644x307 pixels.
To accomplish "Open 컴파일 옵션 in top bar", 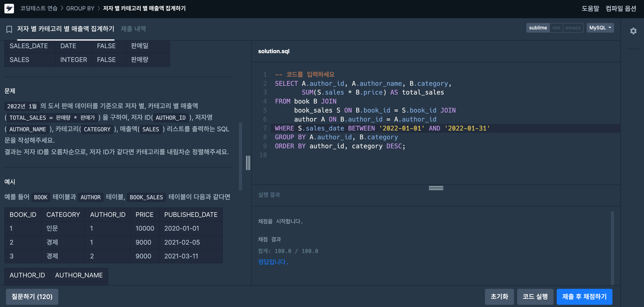I will click(x=621, y=9).
